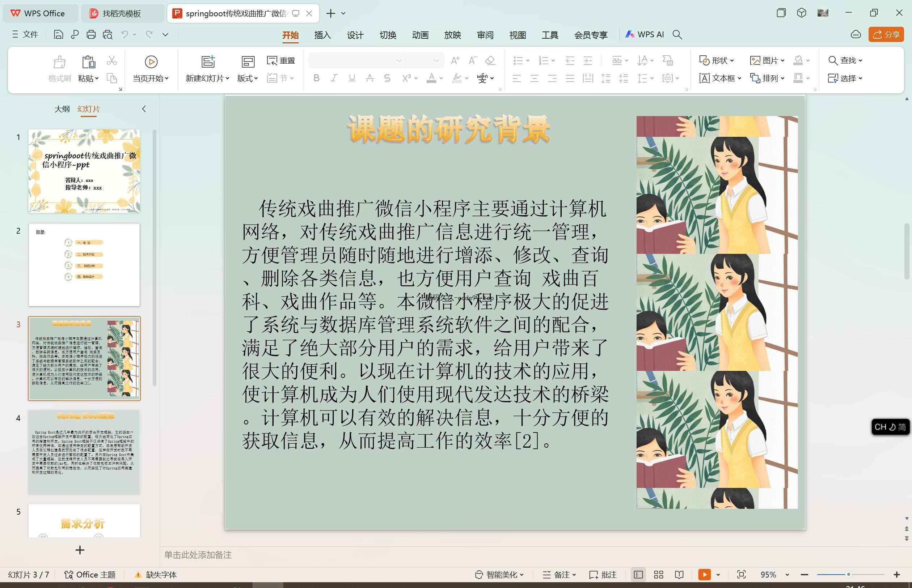912x588 pixels.
Task: Open Print Preview icon
Action: (108, 35)
